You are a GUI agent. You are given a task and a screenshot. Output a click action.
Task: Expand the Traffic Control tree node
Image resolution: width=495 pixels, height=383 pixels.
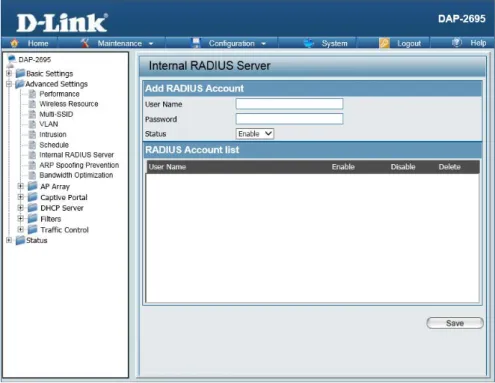tap(21, 230)
